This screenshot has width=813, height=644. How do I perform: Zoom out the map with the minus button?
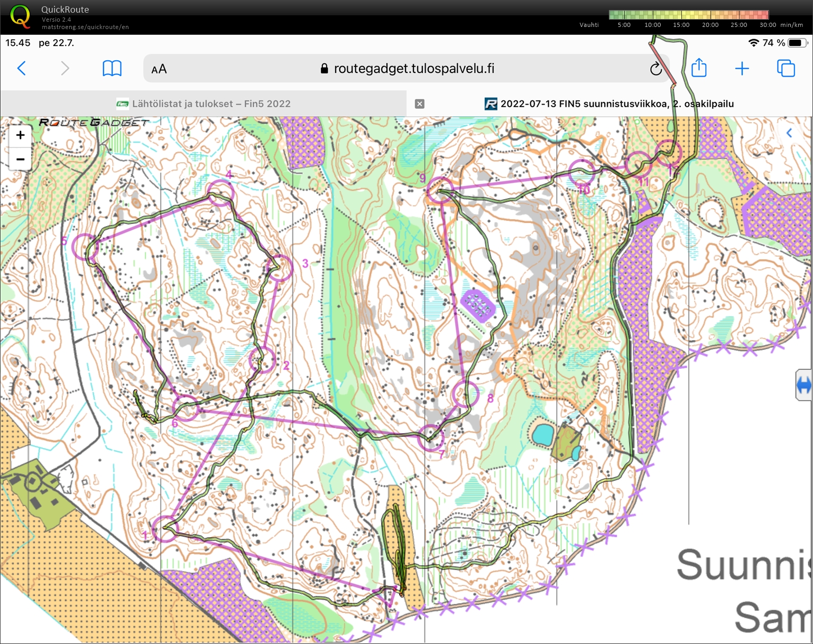click(20, 159)
